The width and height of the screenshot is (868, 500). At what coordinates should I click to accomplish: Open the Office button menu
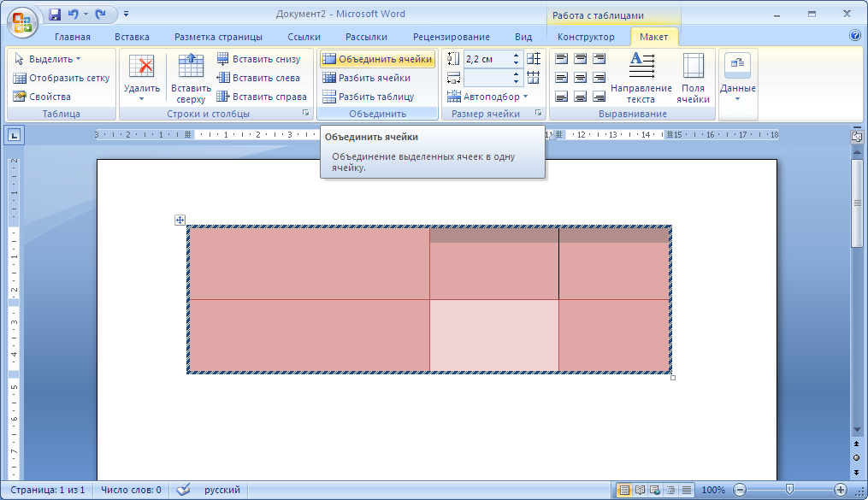(22, 23)
